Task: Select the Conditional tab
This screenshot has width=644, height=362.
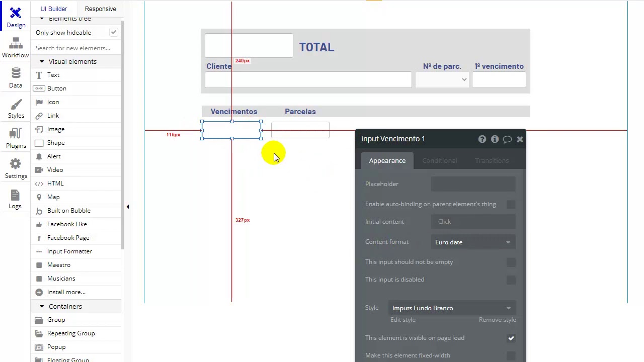Action: [439, 160]
